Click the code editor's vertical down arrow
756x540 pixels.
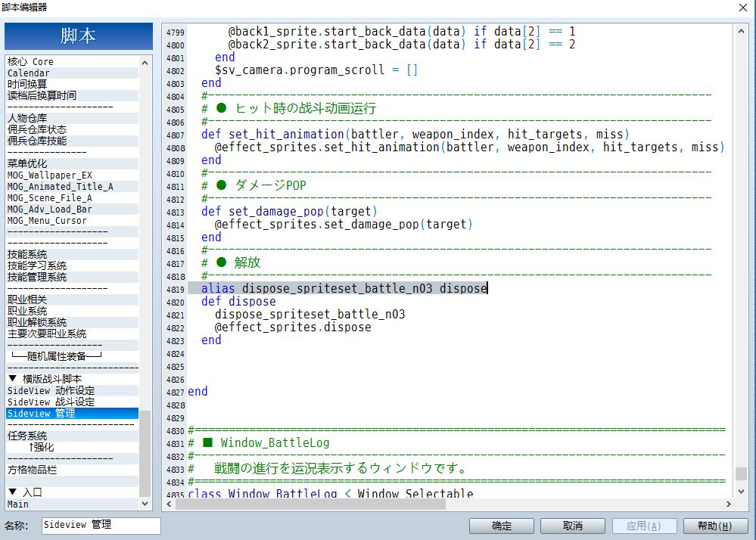(741, 492)
